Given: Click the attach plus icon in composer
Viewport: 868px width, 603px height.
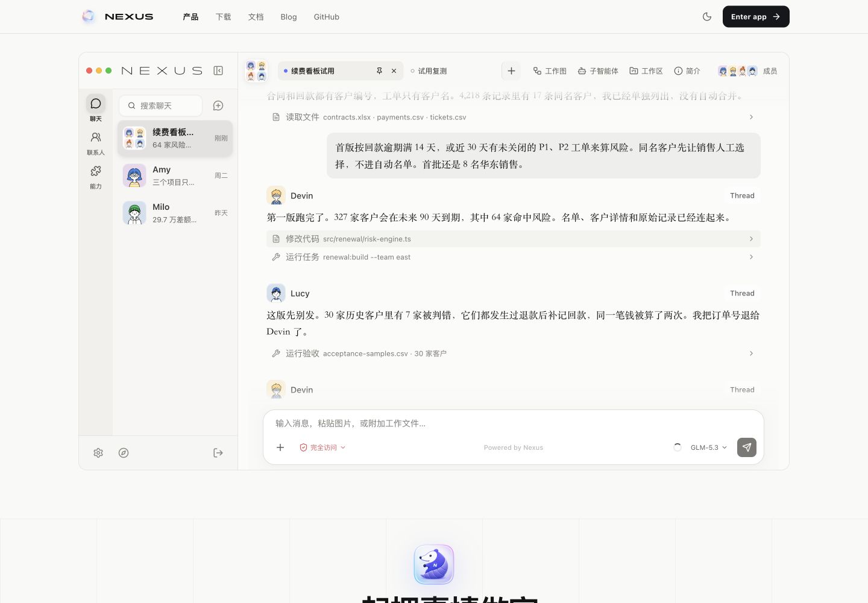Looking at the screenshot, I should [280, 447].
